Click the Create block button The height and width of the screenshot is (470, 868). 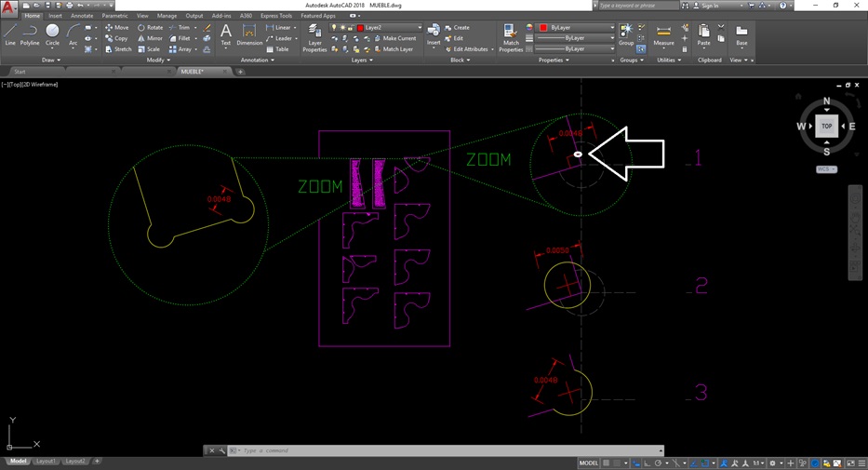[x=457, y=27]
